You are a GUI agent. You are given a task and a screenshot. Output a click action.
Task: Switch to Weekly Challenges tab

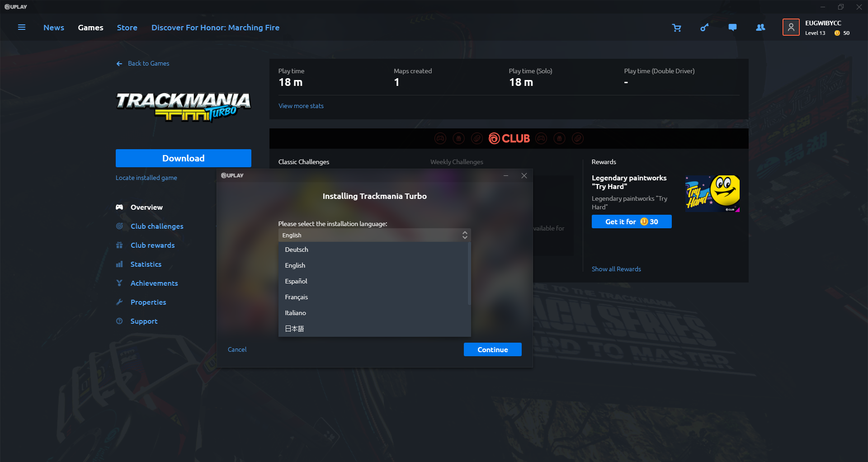(457, 162)
